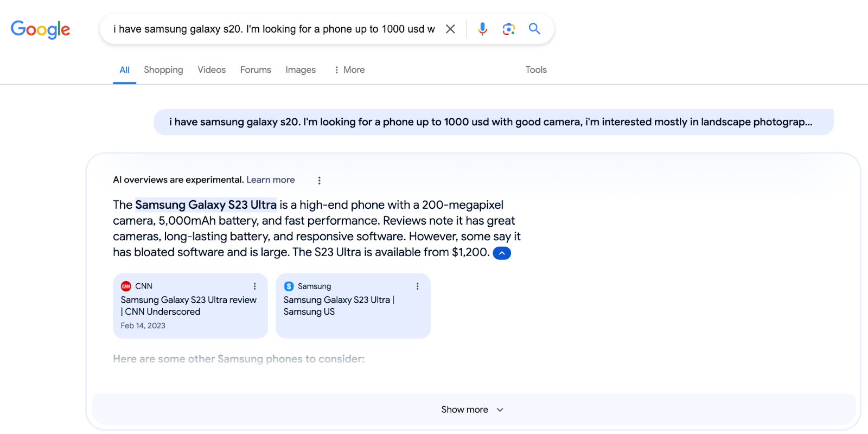Select the All tab
868x434 pixels.
tap(124, 70)
